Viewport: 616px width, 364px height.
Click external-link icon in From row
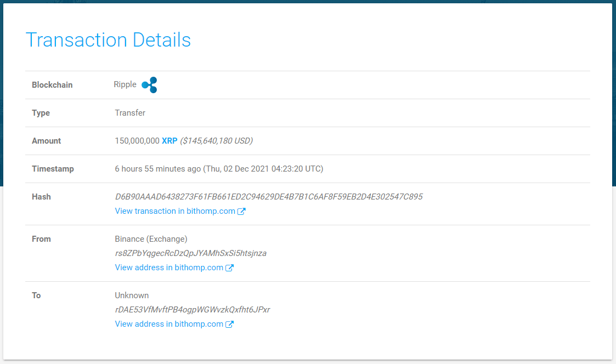click(229, 268)
